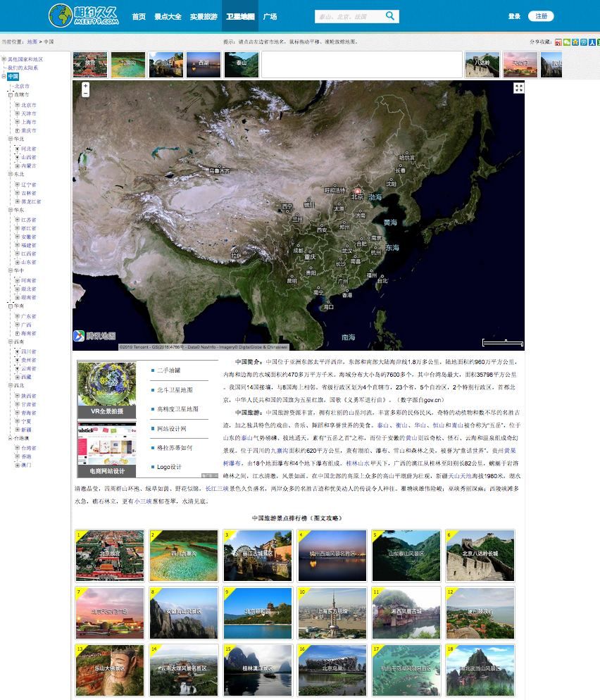
Task: Click the MEET99.COM globe logo
Action: pos(84,15)
